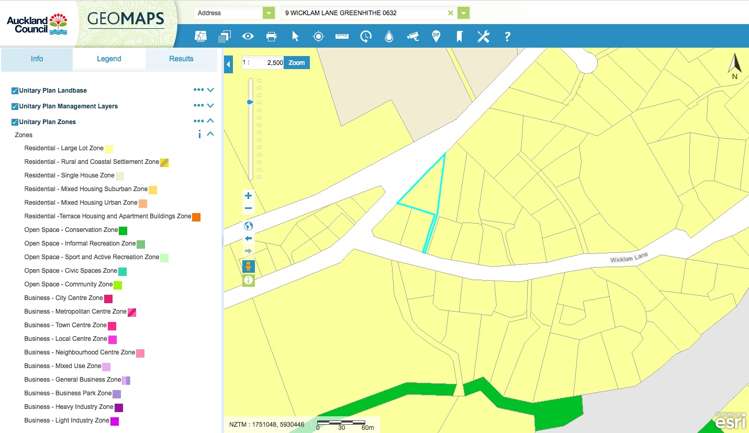Open the street camera tool
This screenshot has height=433, width=749.
(413, 36)
